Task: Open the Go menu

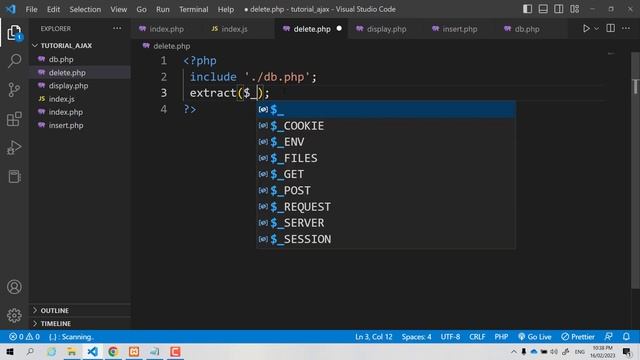Action: coord(141,9)
